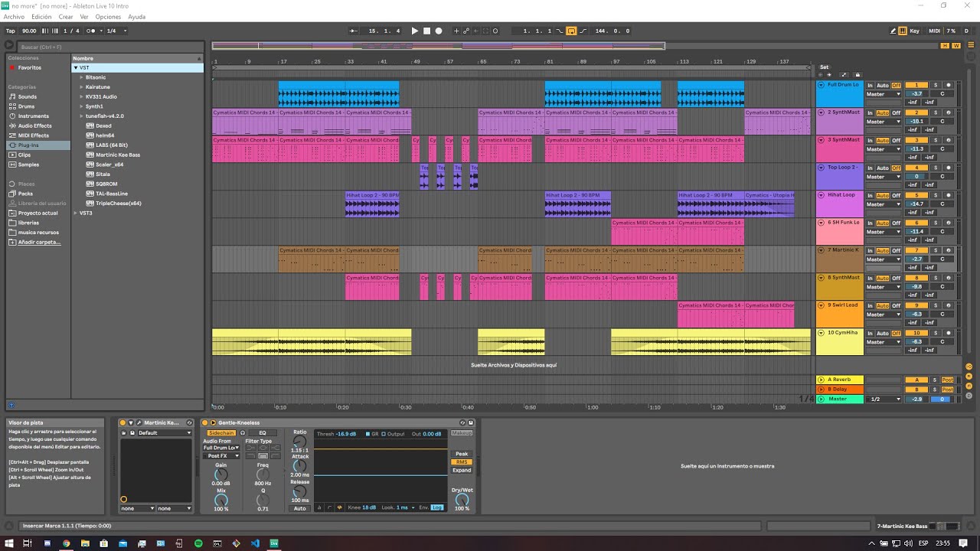
Task: Toggle Post on B Delay return
Action: point(948,390)
